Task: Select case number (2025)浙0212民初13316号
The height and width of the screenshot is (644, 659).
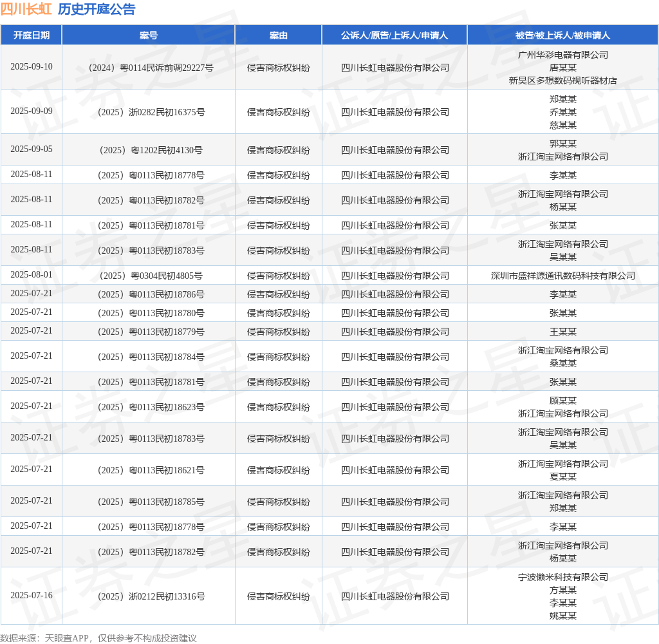Action: point(151,596)
